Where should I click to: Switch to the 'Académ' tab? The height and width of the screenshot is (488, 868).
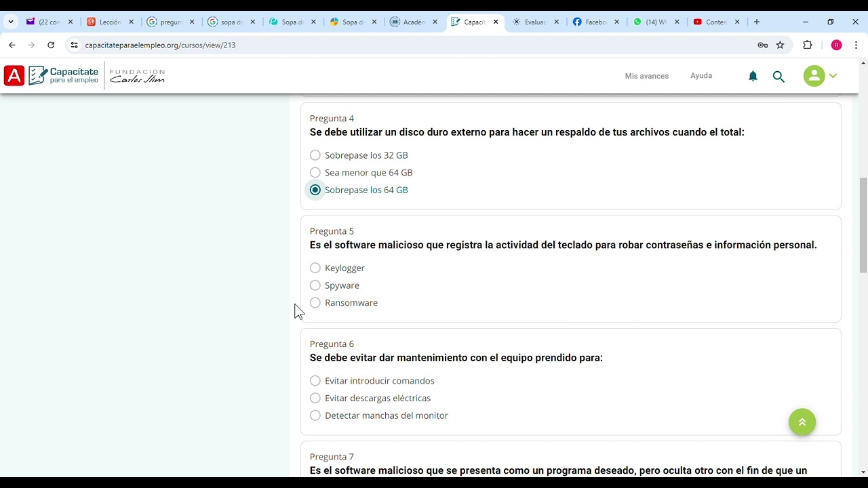(x=414, y=22)
